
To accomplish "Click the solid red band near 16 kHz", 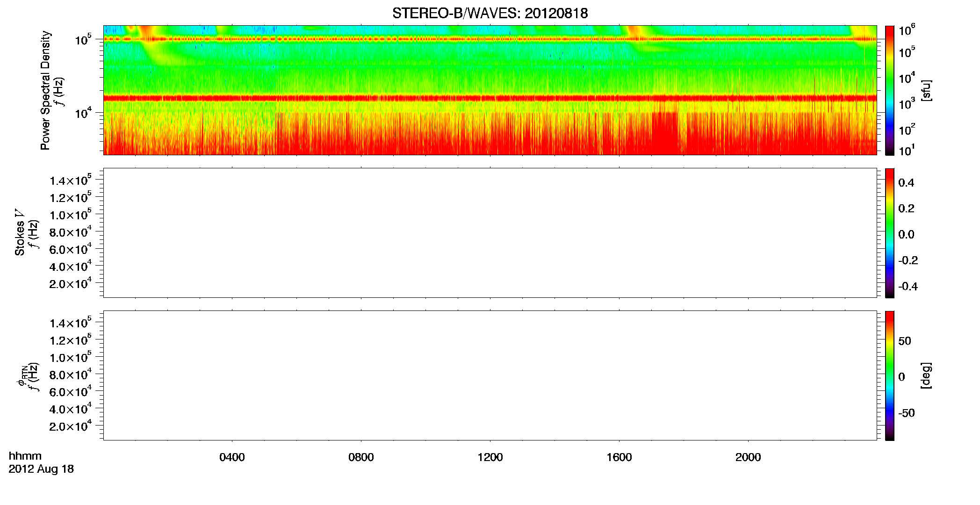I will tap(490, 98).
